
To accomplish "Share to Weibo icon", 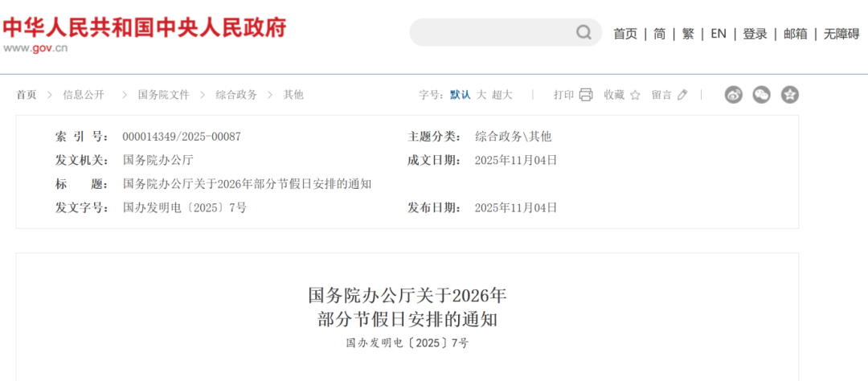I will (734, 95).
